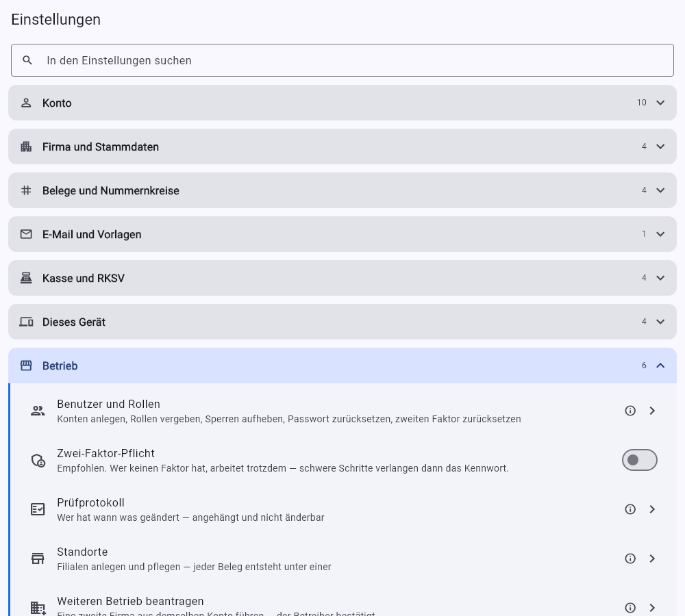
Task: Show info for Benutzer und Rollen
Action: click(x=630, y=411)
